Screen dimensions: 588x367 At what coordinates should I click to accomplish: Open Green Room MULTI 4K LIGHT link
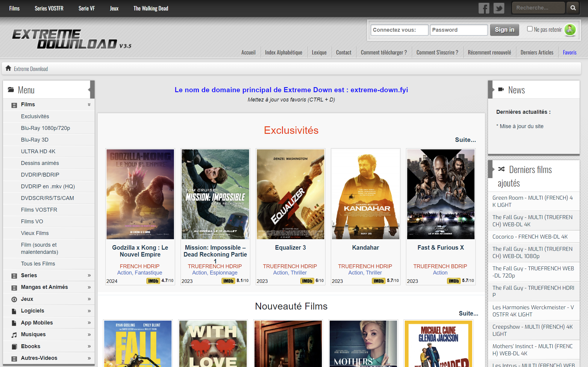tap(533, 201)
